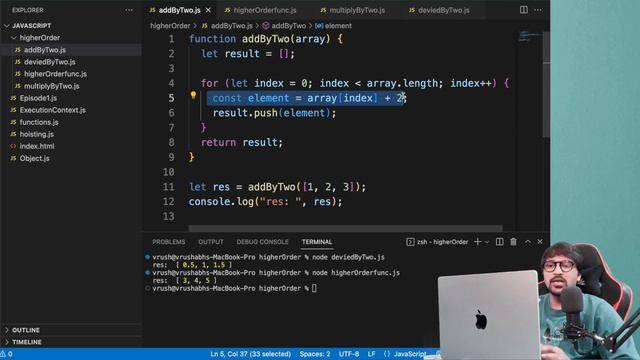The width and height of the screenshot is (640, 360).
Task: Collapse the higherOrder folder
Action: [x=40, y=38]
